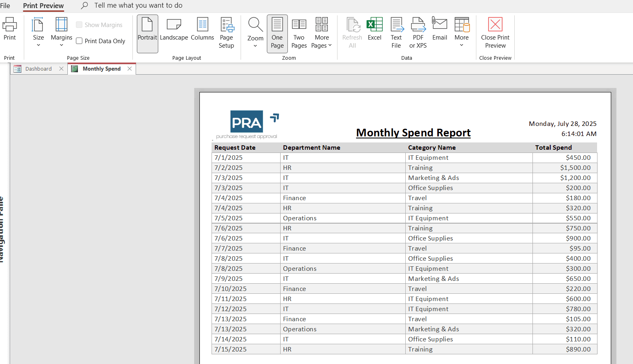Screen dimensions: 633x364
Task: Switch to the Dashboard tab
Action: (38, 69)
